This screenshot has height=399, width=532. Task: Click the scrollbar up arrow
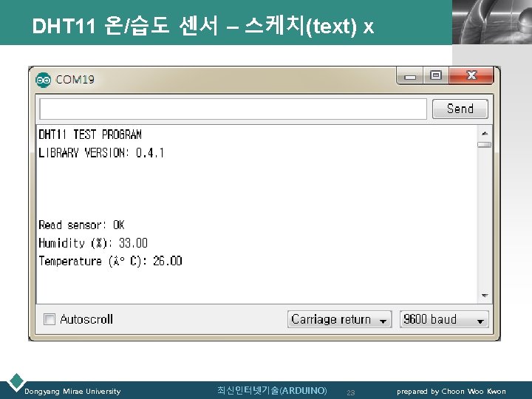click(485, 133)
